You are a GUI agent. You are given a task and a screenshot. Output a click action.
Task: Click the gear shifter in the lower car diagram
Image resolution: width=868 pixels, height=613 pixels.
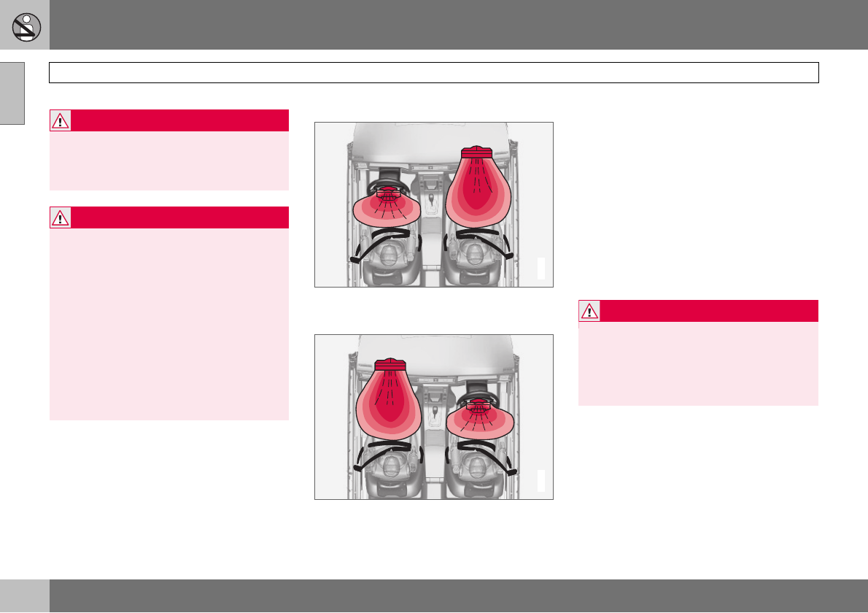coord(435,412)
